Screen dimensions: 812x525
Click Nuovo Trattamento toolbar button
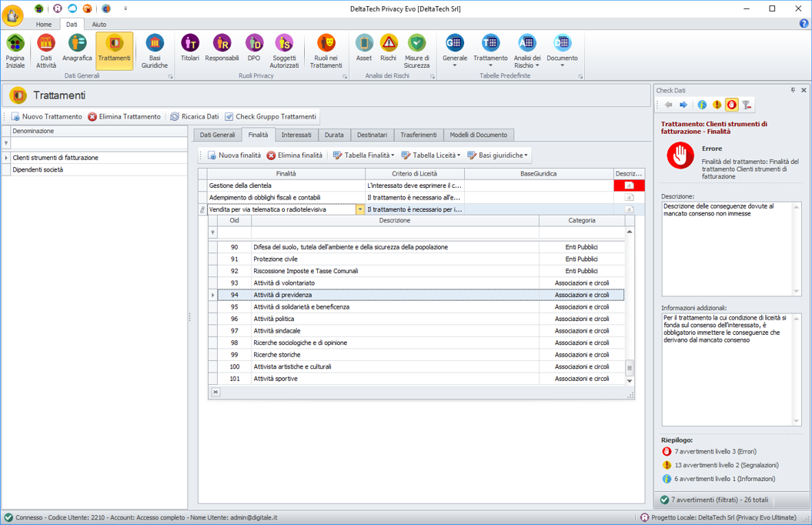(x=47, y=116)
